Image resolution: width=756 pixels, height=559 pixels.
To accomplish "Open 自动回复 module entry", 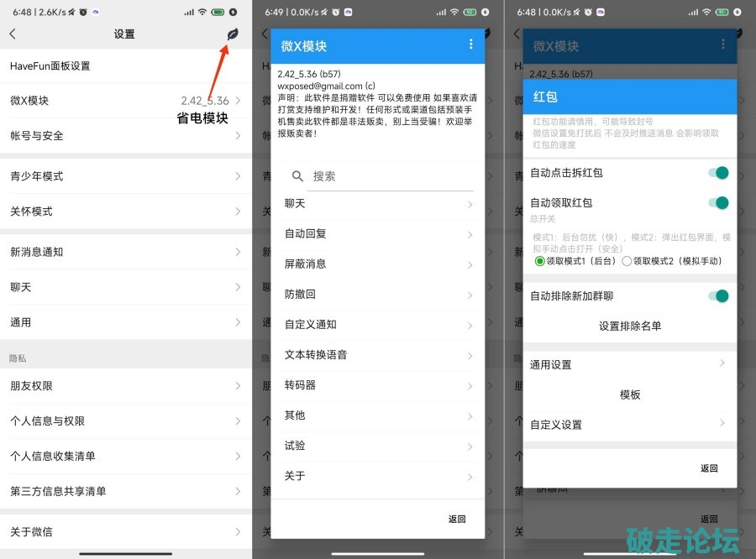I will click(x=377, y=233).
